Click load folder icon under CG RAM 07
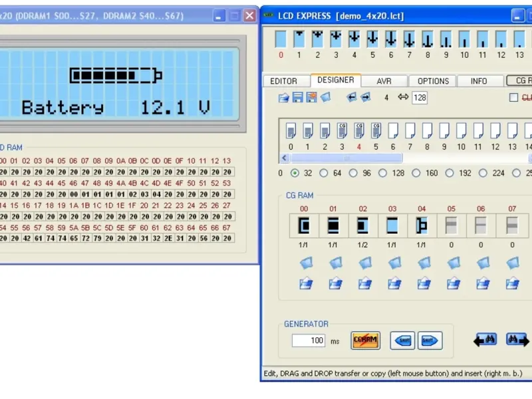Image resolution: width=532 pixels, height=399 pixels. (x=513, y=283)
